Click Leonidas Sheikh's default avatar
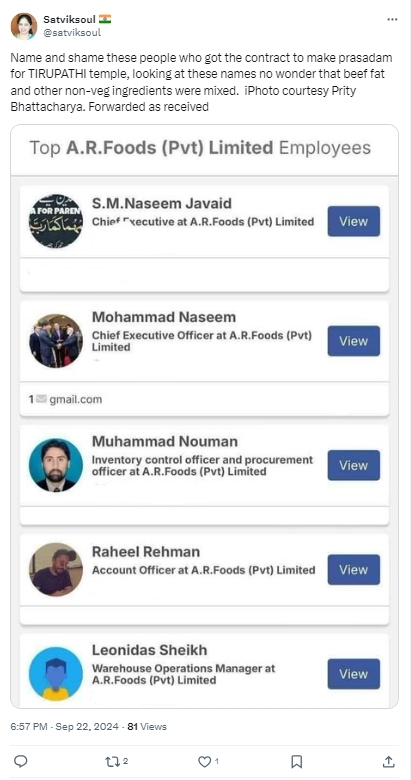This screenshot has width=411, height=780. (56, 674)
